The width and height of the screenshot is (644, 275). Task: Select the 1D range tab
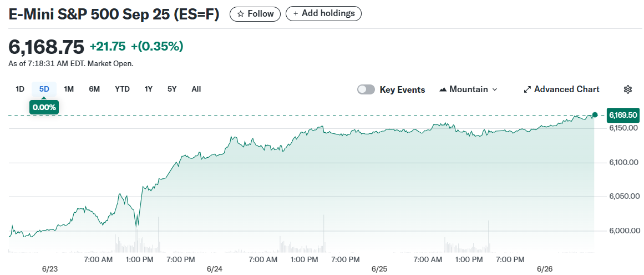coord(20,89)
